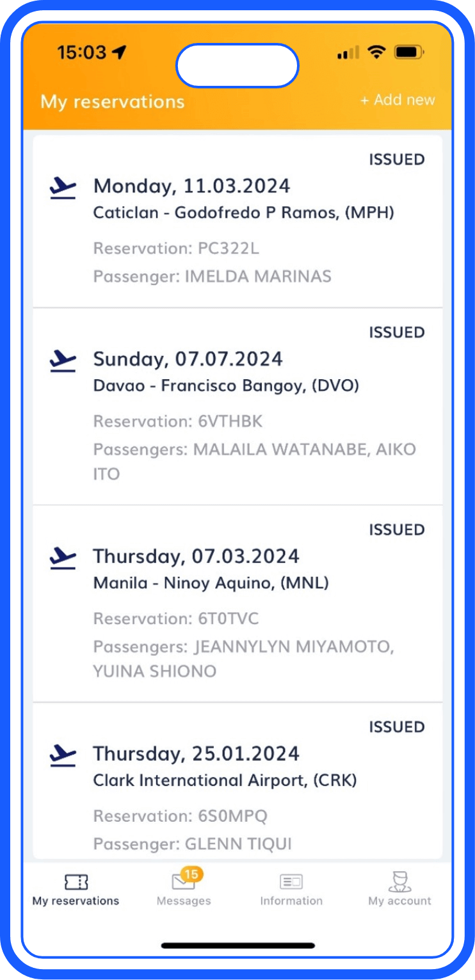The image size is (475, 980).
Task: Tap the location arrow beside the clock
Action: 119,53
